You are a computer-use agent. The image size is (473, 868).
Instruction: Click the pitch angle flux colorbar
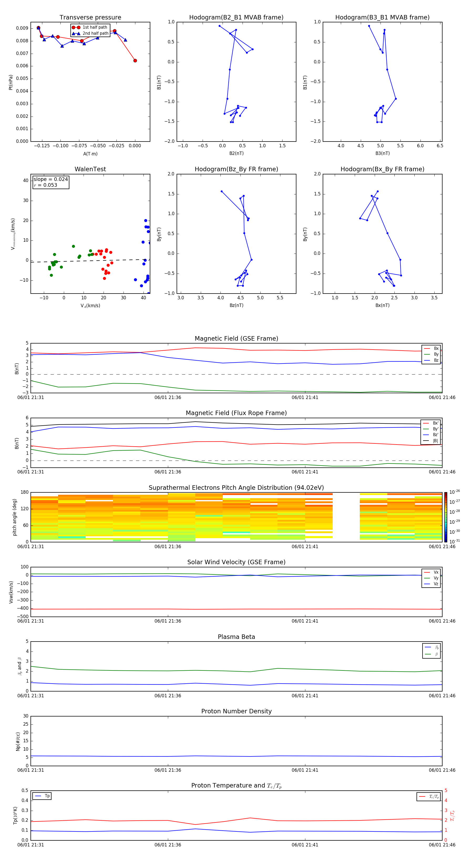[x=446, y=517]
